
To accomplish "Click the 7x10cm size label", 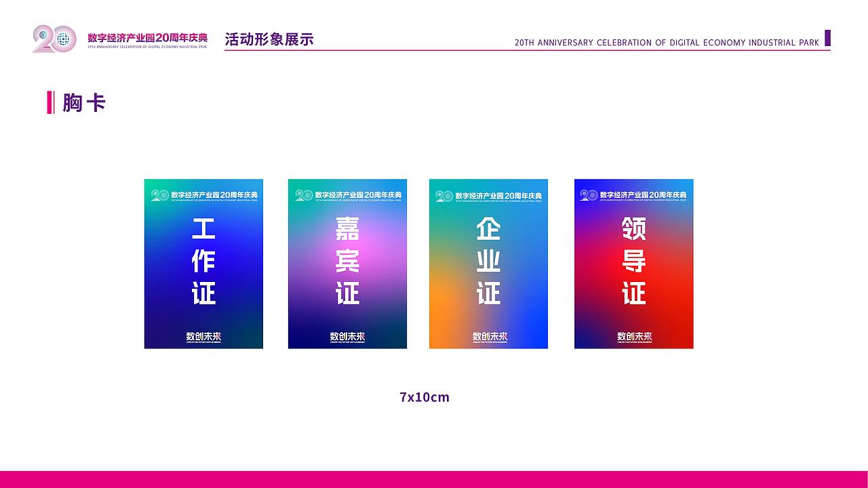I will [x=425, y=397].
